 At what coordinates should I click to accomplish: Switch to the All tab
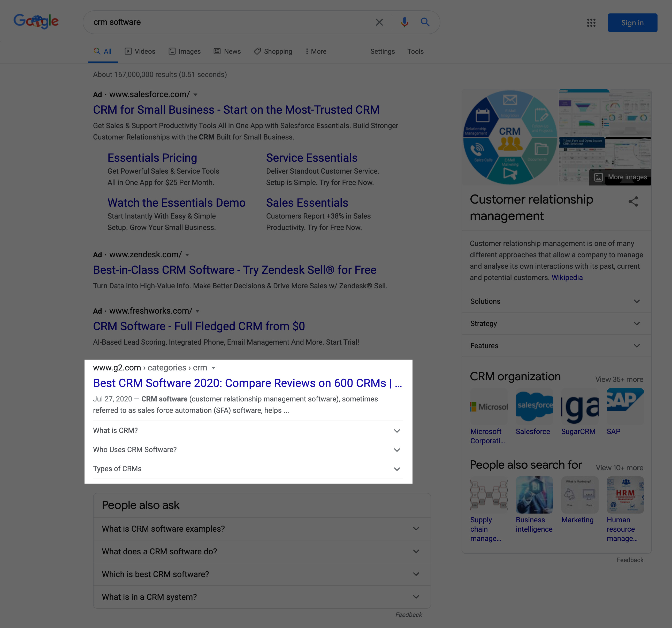[103, 51]
